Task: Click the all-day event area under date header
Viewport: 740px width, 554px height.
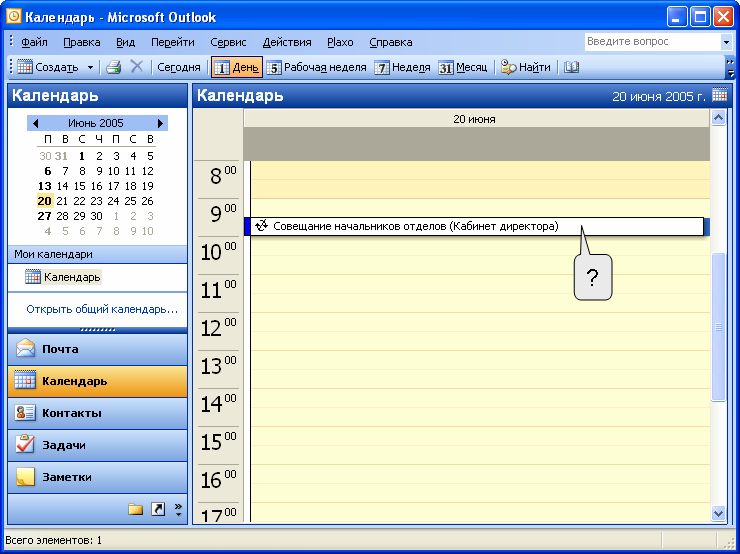Action: (477, 144)
